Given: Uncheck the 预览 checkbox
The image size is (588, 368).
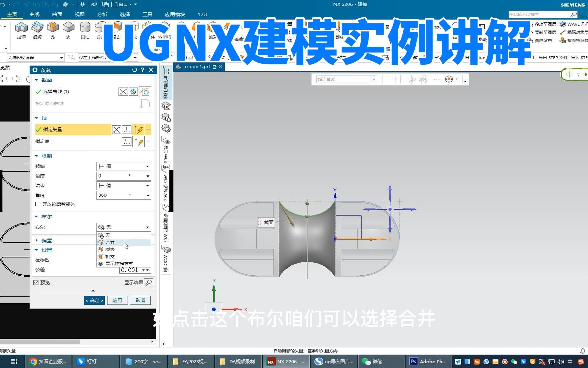Looking at the screenshot, I should 36,282.
